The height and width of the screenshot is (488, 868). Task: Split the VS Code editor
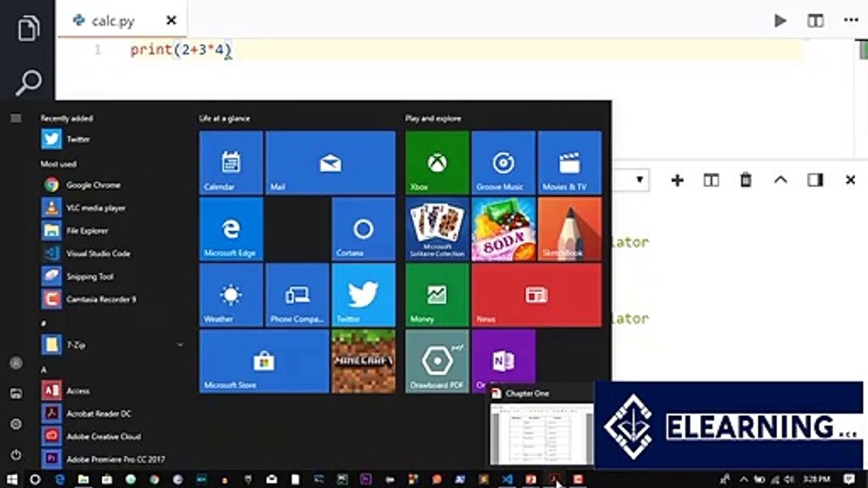coord(815,21)
